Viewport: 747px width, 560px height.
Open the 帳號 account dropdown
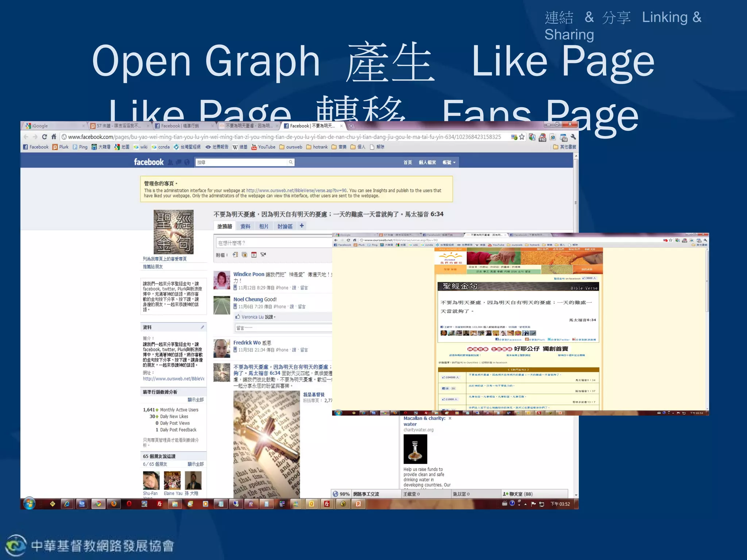click(x=449, y=163)
